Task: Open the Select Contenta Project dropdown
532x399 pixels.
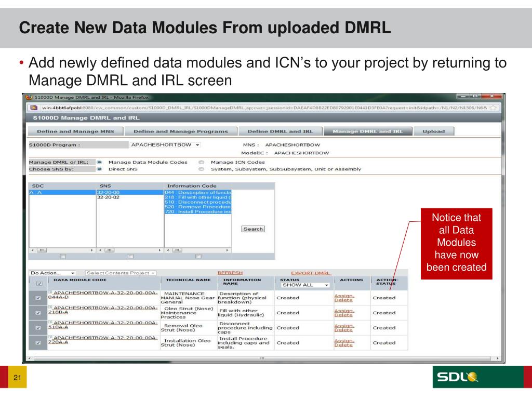Action: (x=120, y=273)
